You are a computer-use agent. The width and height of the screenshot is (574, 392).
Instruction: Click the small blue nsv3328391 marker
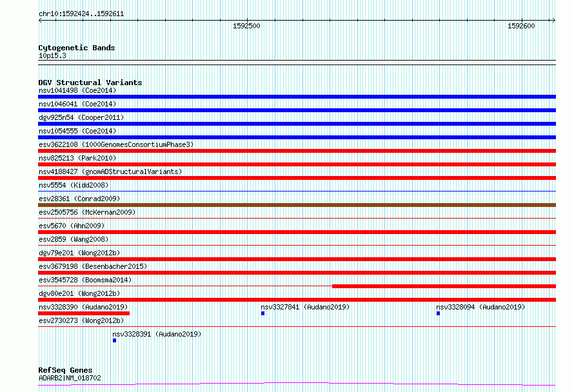pyautogui.click(x=115, y=340)
